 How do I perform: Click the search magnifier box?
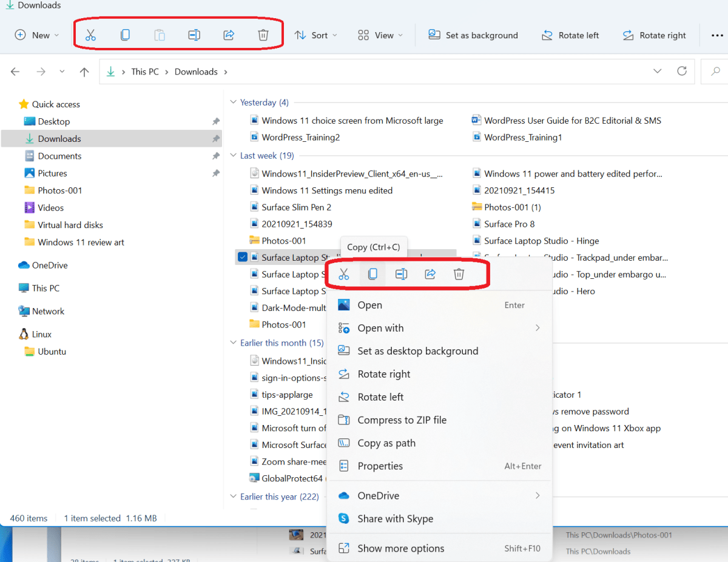[715, 72]
